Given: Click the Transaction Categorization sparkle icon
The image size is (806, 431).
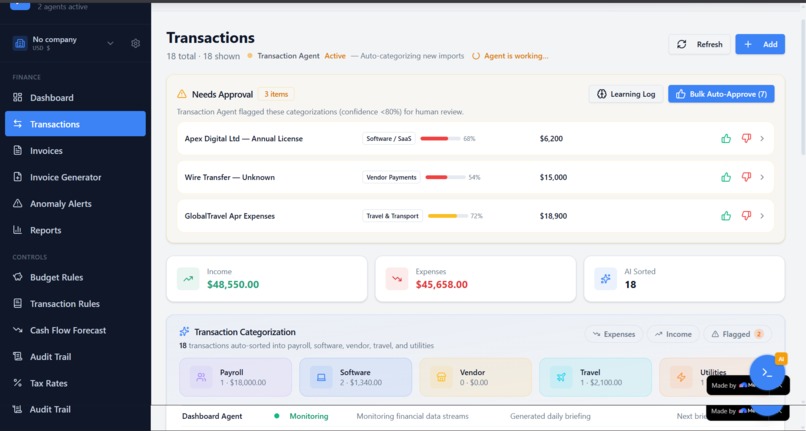Looking at the screenshot, I should [184, 331].
